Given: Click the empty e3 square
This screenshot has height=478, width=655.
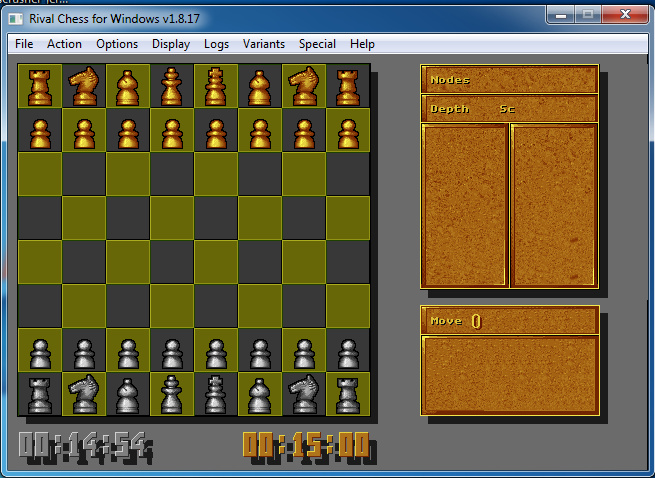Looking at the screenshot, I should (x=216, y=306).
